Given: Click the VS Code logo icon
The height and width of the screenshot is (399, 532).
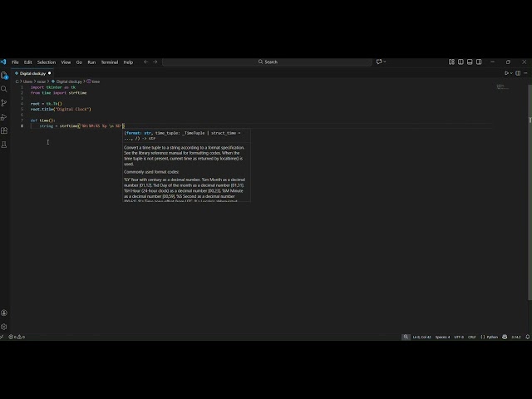Looking at the screenshot, I should pyautogui.click(x=3, y=62).
